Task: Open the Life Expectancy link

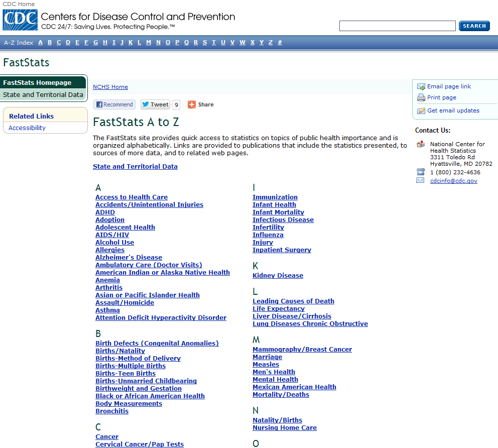Action: [279, 309]
